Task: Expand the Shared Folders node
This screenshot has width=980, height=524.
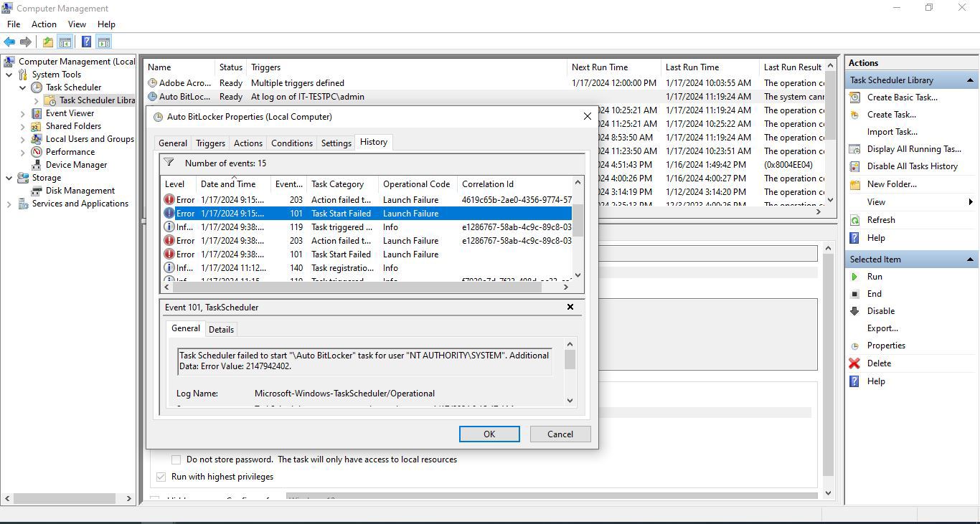Action: pyautogui.click(x=23, y=126)
